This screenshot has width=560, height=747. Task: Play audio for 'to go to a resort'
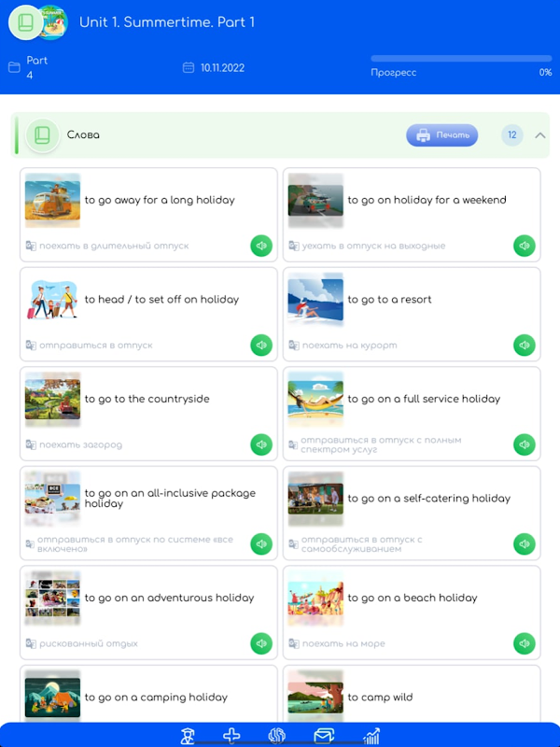pos(525,345)
